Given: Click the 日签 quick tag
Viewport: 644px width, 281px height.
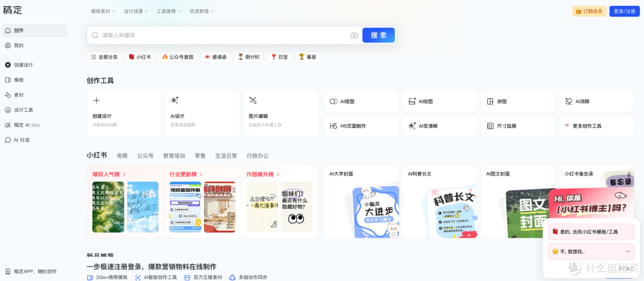Looking at the screenshot, I should click(x=279, y=57).
